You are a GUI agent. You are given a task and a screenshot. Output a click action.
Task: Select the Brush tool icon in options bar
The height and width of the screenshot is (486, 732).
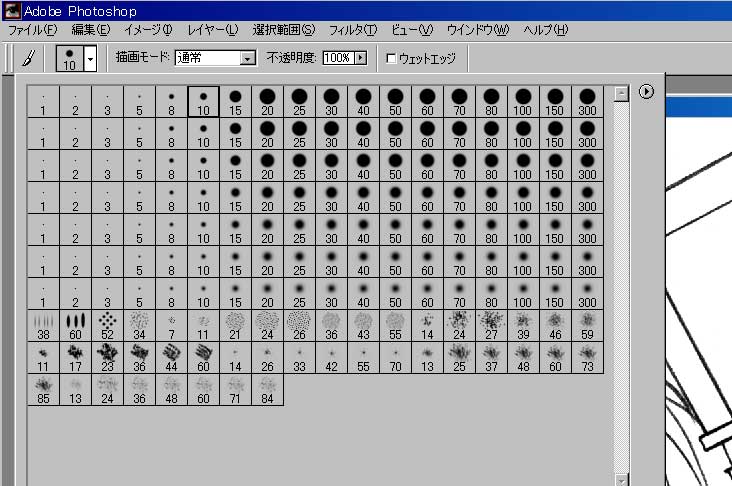[29, 58]
